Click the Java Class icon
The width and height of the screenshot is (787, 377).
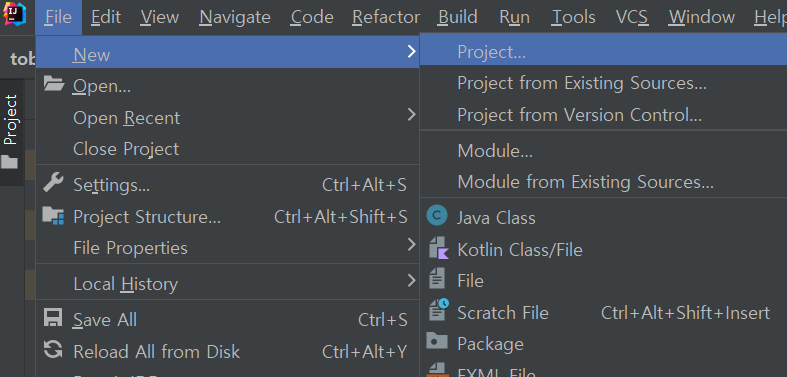click(437, 216)
